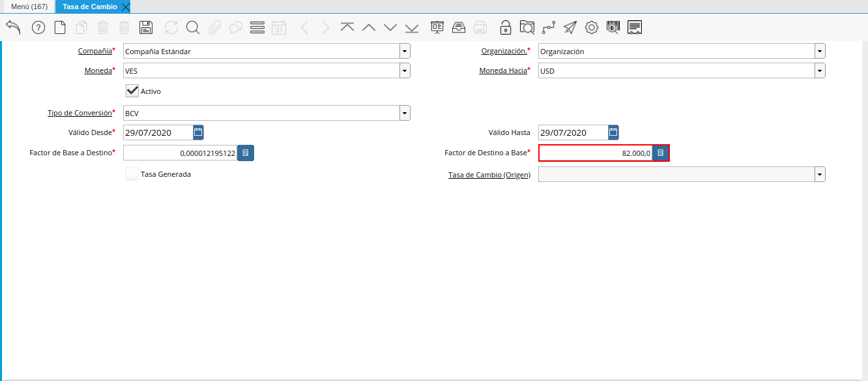Open Help via the question mark icon

[38, 27]
